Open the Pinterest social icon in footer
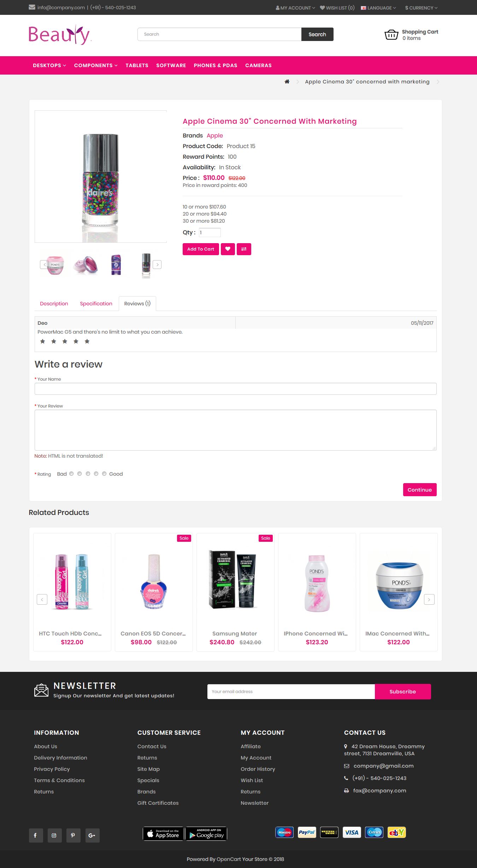This screenshot has width=477, height=868. (73, 835)
